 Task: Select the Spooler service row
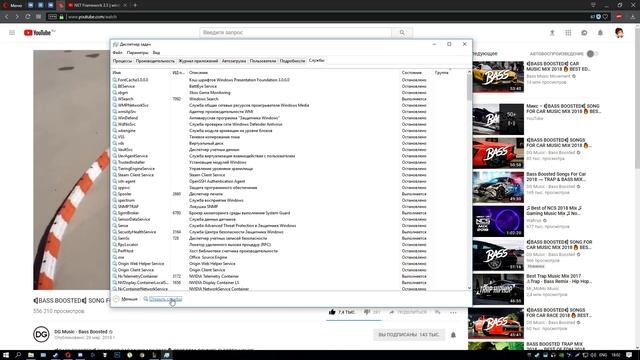click(289, 194)
